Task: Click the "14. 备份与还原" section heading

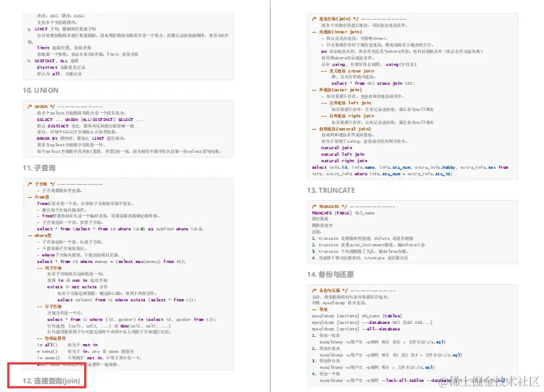Action: (x=330, y=274)
